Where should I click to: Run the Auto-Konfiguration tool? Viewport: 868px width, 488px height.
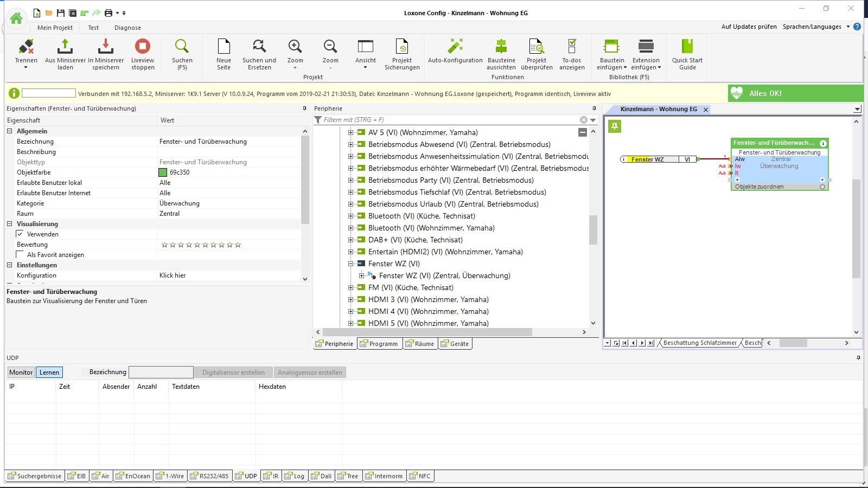455,47
